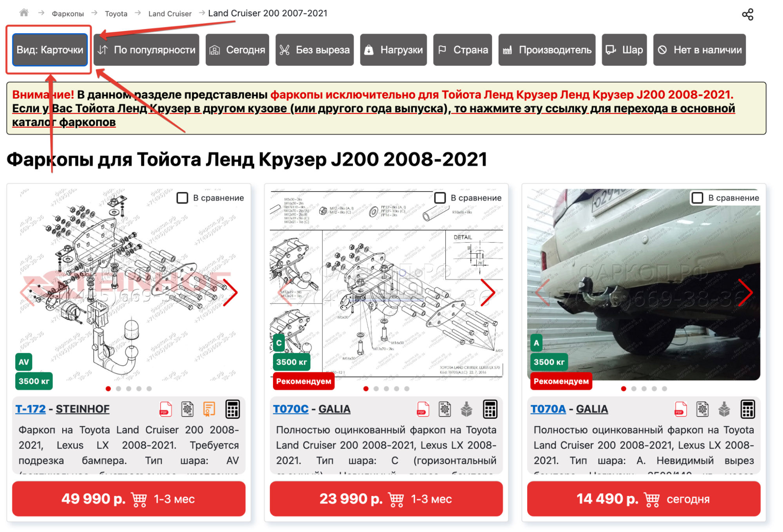Add T070A to cart for 14 490 р.

644,499
